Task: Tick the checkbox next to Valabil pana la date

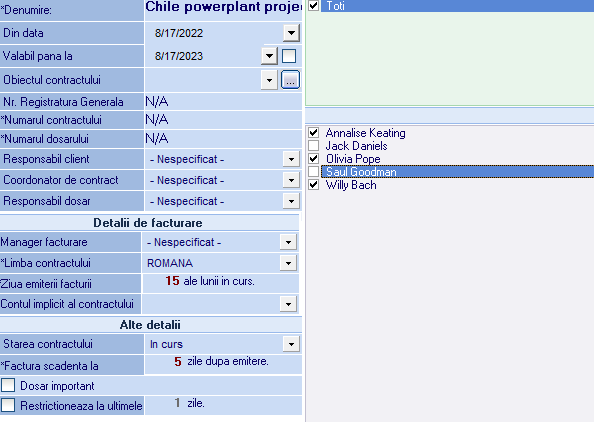Action: [x=289, y=56]
